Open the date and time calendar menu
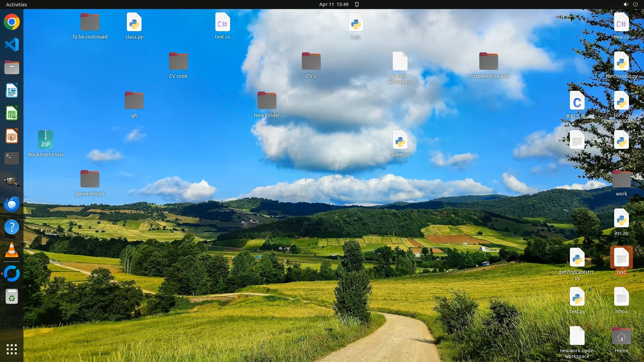Image resolution: width=644 pixels, height=362 pixels. point(333,4)
